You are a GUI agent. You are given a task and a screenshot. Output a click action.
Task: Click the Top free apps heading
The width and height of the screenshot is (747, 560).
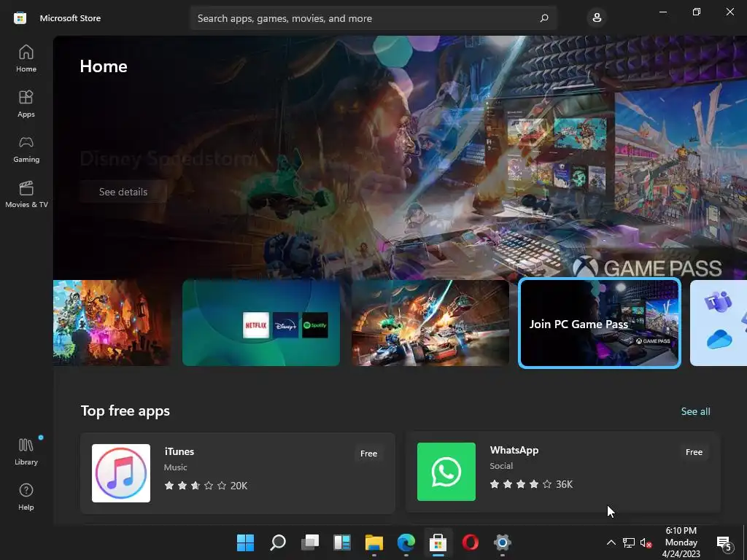(125, 411)
